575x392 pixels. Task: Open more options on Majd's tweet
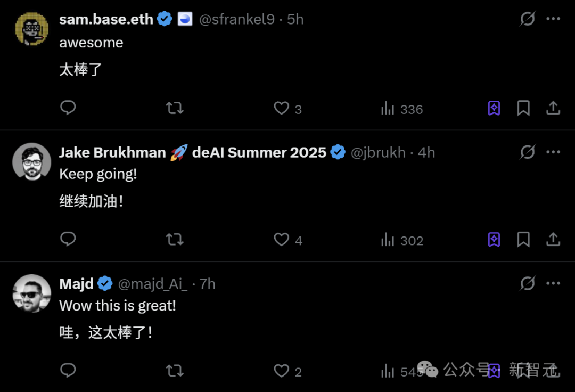pyautogui.click(x=553, y=283)
